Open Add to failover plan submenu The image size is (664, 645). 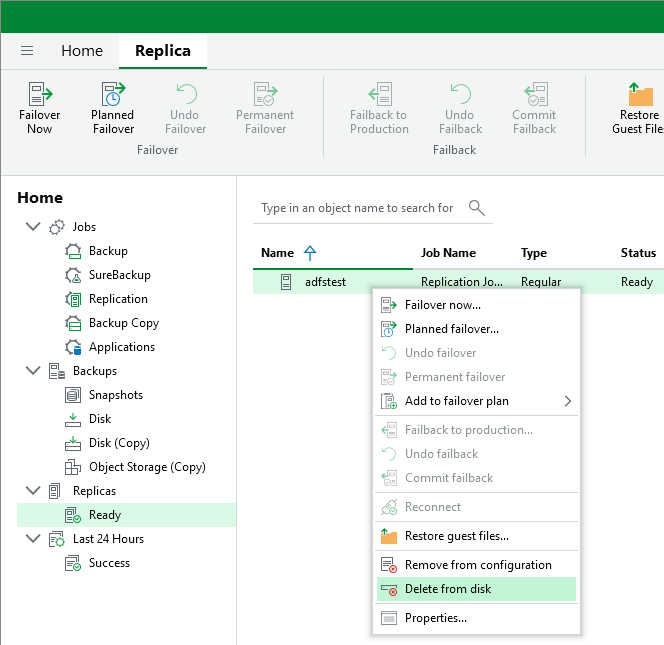coord(476,401)
